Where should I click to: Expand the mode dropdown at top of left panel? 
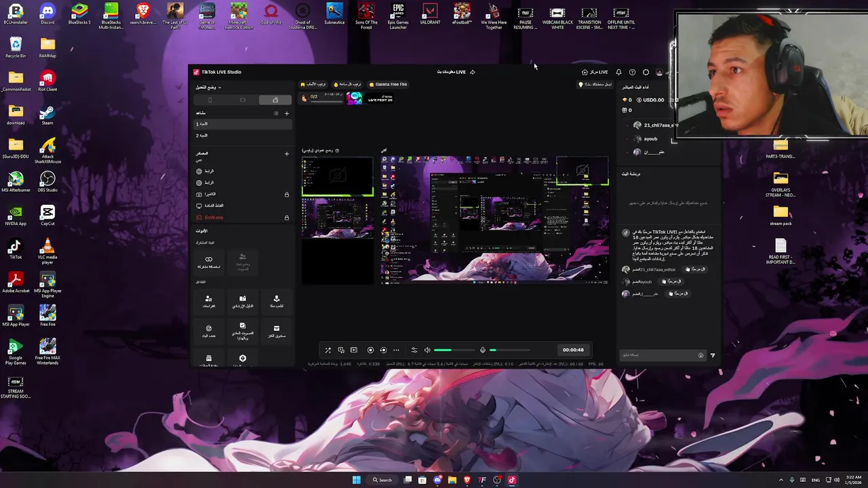(x=208, y=87)
